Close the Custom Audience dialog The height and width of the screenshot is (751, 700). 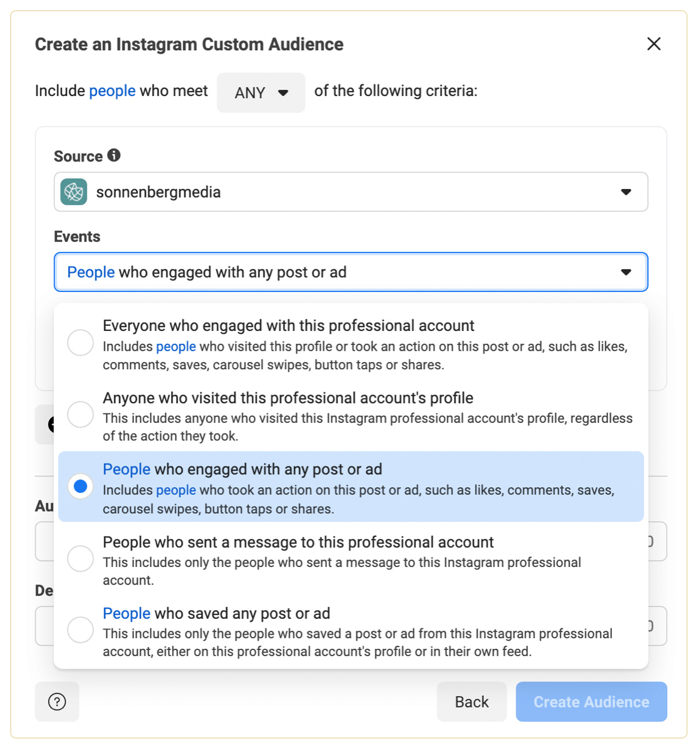pyautogui.click(x=654, y=44)
